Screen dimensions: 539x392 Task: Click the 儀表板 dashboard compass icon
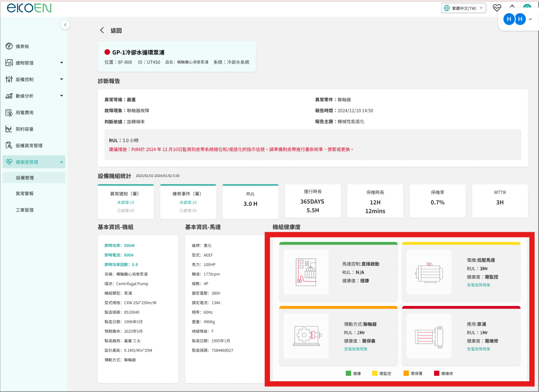(9, 47)
